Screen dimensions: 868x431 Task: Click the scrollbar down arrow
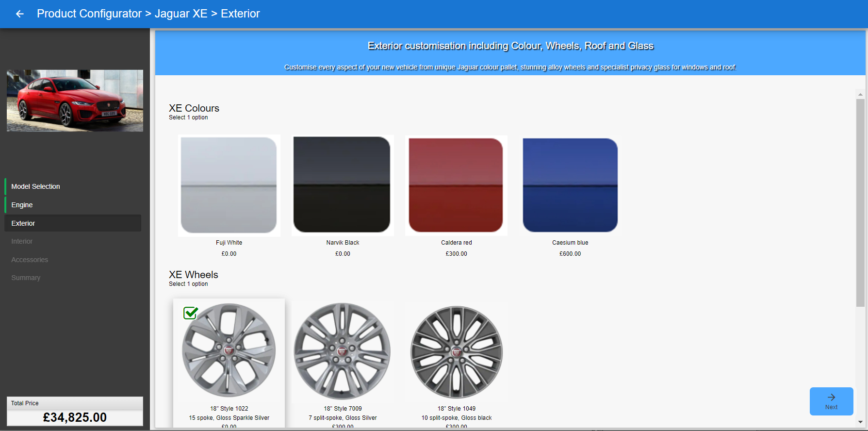[860, 422]
